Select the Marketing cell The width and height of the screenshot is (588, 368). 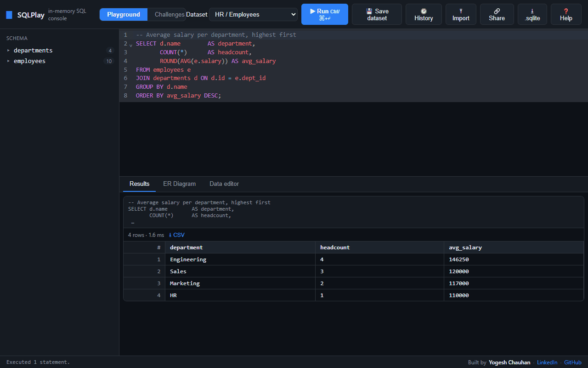(240, 283)
